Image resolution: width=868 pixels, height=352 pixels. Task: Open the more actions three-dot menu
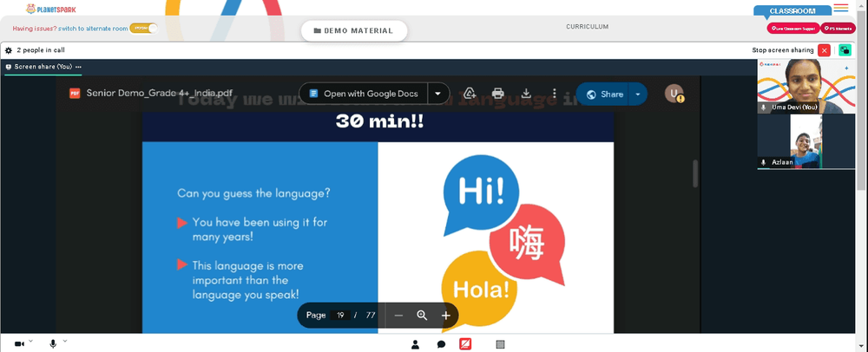554,94
